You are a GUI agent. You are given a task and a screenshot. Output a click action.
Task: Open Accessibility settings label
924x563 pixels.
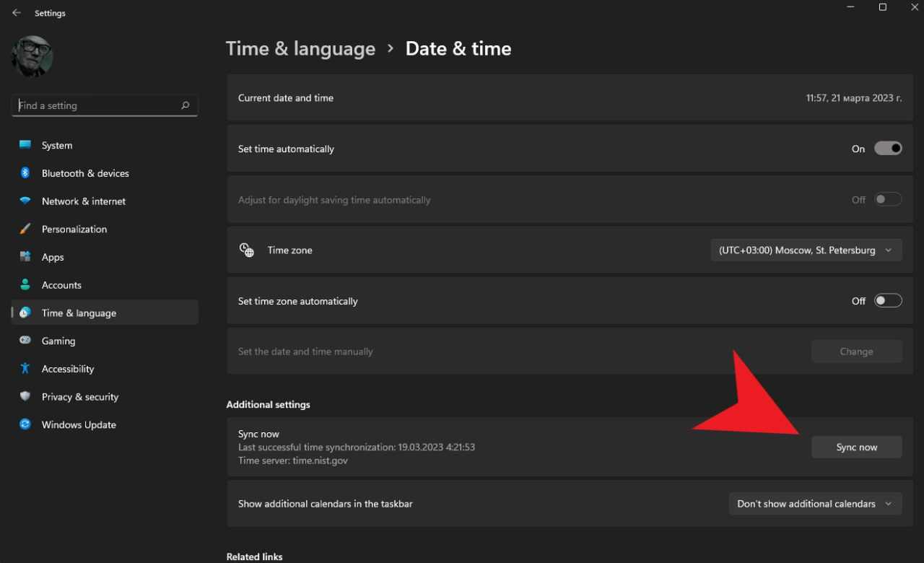pyautogui.click(x=68, y=369)
